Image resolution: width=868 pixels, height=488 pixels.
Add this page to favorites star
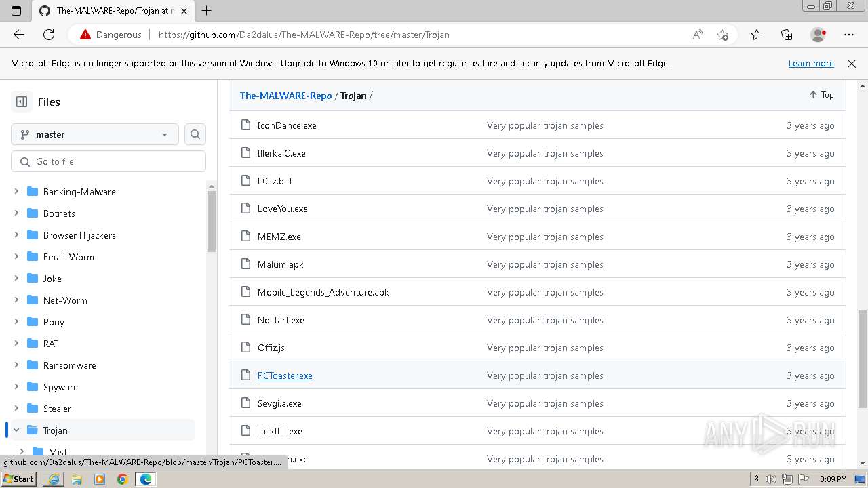click(722, 35)
